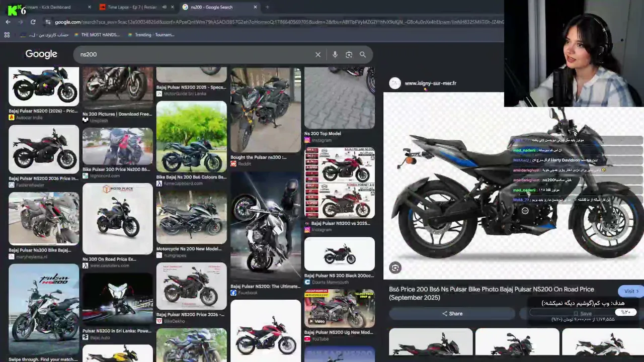
Task: Open Bike Pulsar 200 Price Ns200 image
Action: click(118, 146)
